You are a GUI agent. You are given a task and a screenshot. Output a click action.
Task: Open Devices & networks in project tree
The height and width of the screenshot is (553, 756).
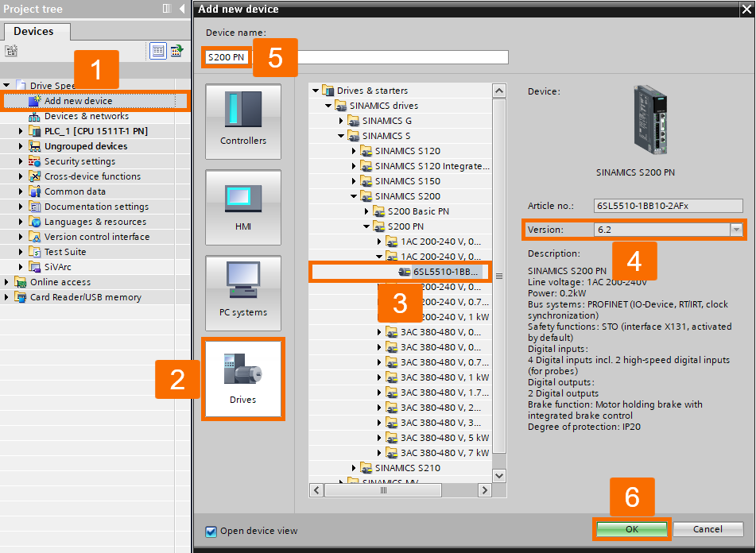pyautogui.click(x=87, y=116)
